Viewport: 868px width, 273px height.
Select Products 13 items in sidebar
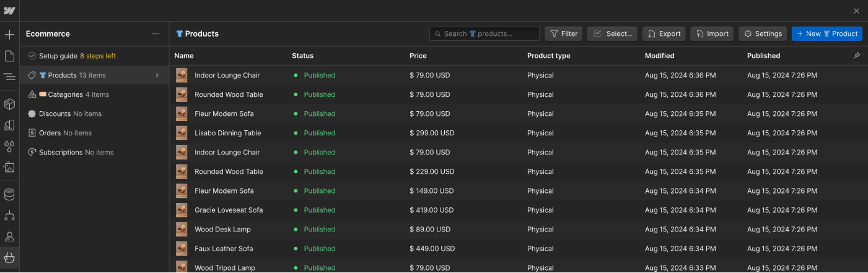pos(94,75)
